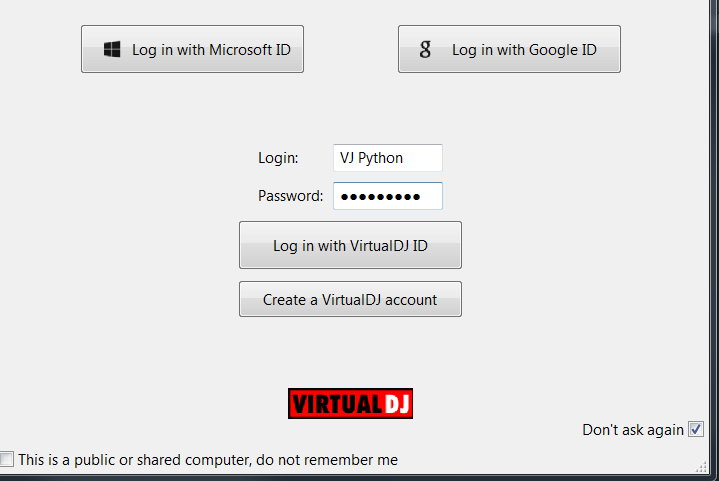Click the red "DJ" part of the logo
This screenshot has height=481, width=719.
point(397,403)
